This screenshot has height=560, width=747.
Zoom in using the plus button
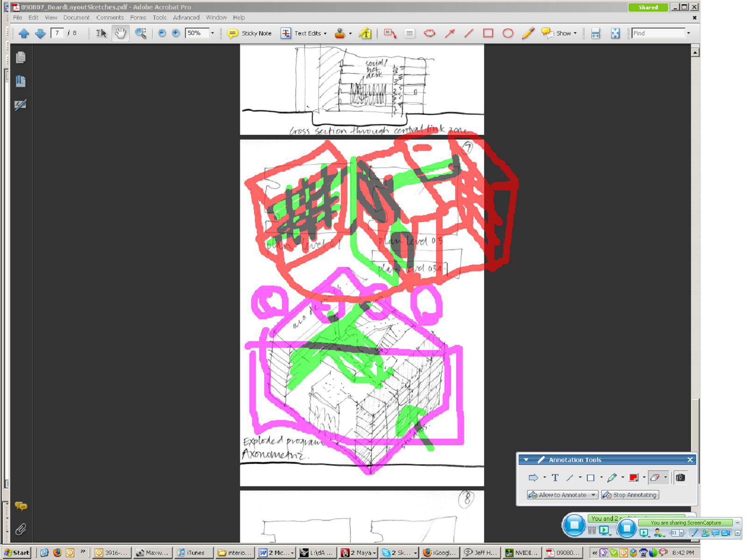click(x=176, y=33)
